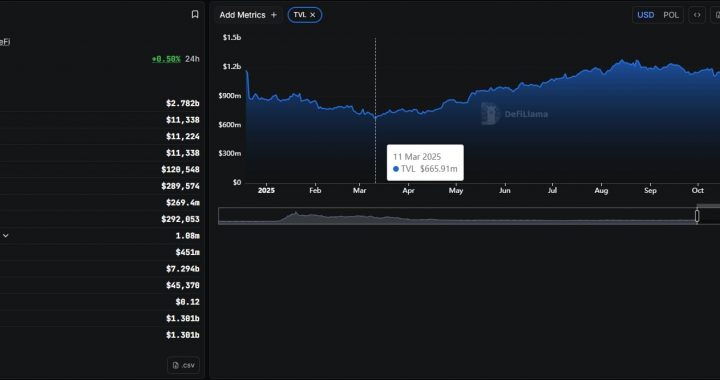Click the time range overview brush area

(457, 216)
